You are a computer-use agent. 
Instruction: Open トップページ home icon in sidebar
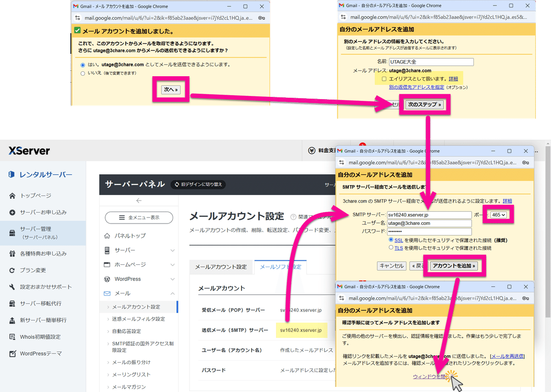(12, 196)
